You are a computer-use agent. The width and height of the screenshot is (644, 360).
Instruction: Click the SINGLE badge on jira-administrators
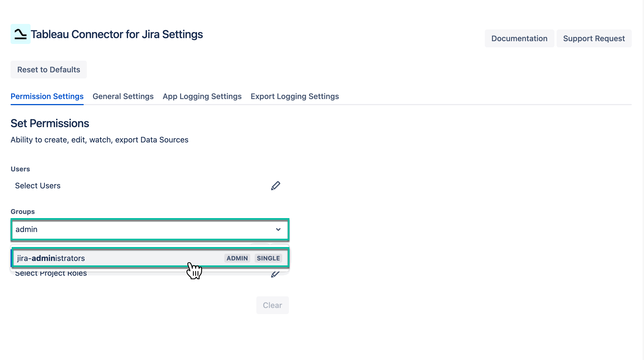268,258
